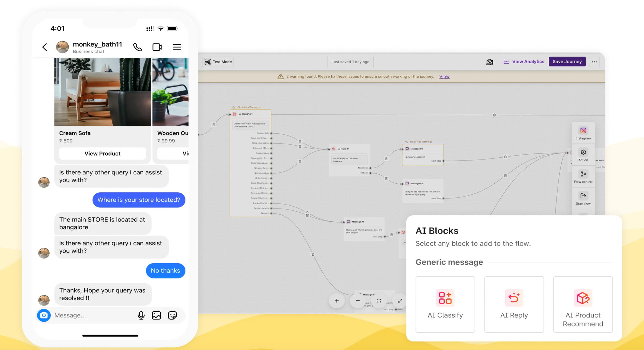Image resolution: width=644 pixels, height=350 pixels.
Task: Expand the Generic message section
Action: (x=449, y=262)
